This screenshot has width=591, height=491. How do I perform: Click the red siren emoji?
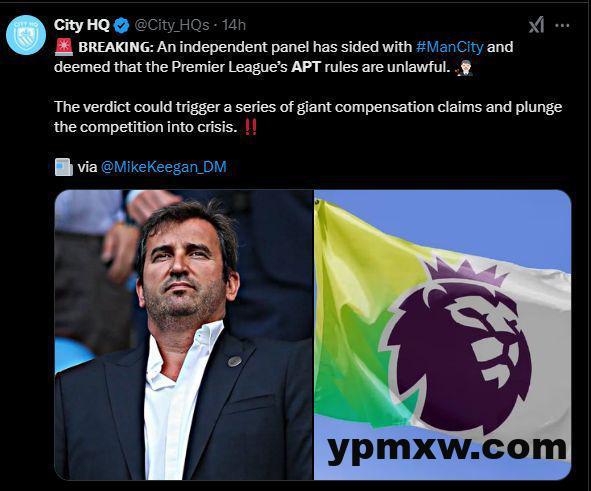pos(64,47)
